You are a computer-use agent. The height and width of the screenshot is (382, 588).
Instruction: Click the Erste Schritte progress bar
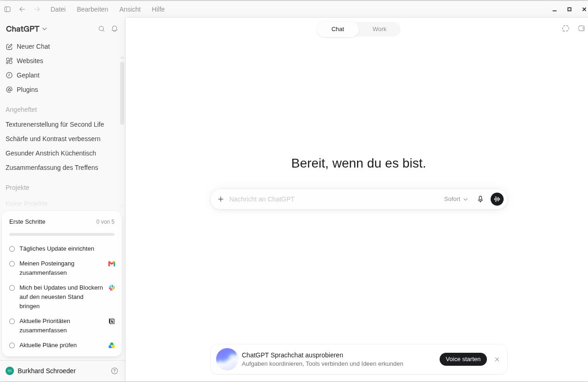62,234
